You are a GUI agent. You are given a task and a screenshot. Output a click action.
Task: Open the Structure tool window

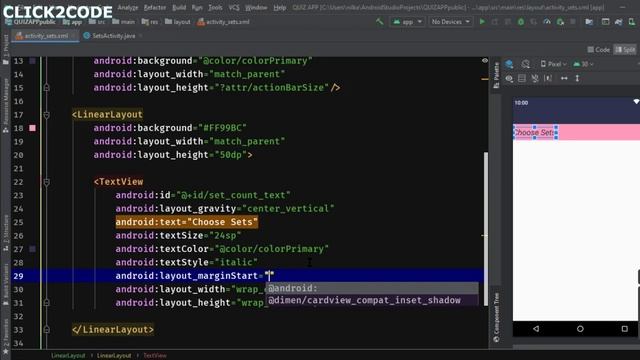[x=5, y=233]
